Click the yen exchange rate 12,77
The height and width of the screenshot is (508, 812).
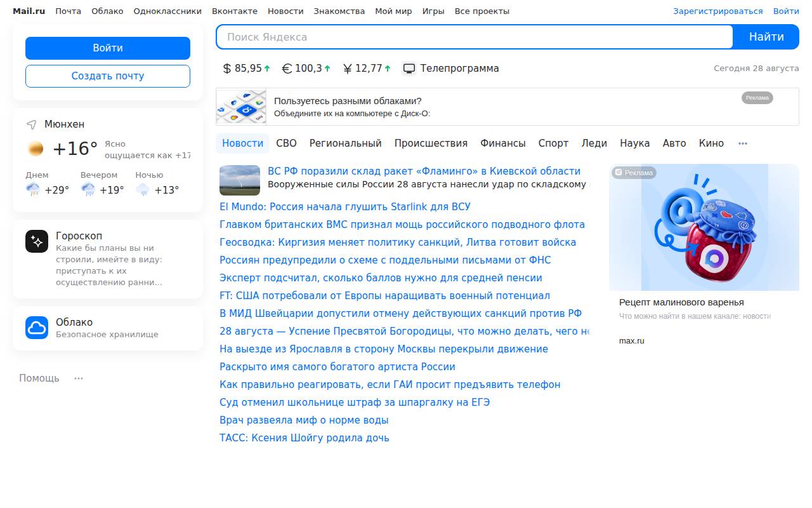pos(367,69)
